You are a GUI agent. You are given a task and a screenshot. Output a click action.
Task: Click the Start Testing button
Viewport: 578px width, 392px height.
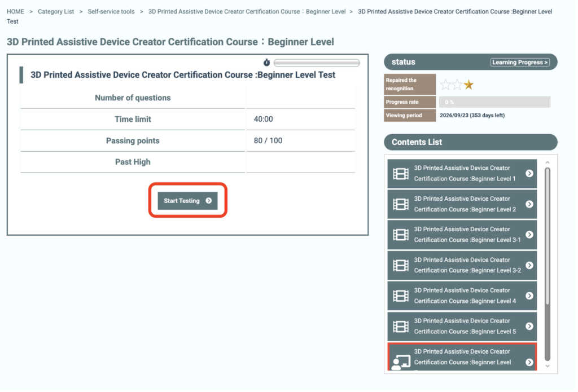tap(187, 200)
